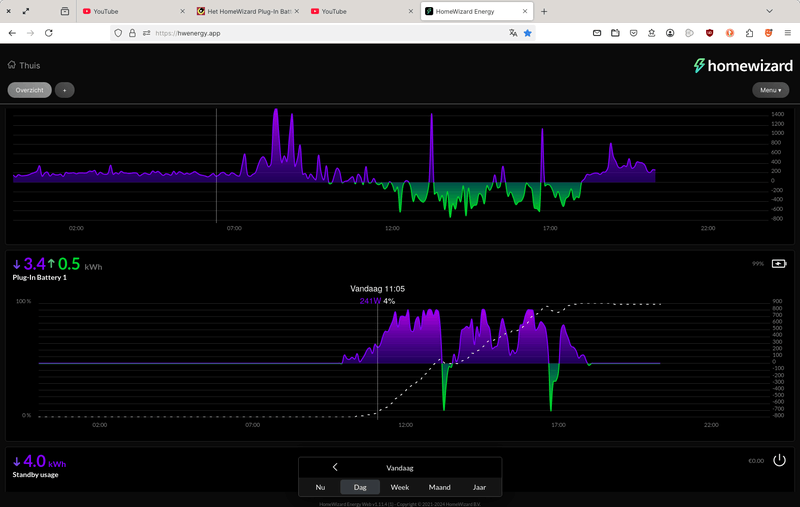Image resolution: width=800 pixels, height=507 pixels.
Task: Click the Standby usage power icon
Action: (x=779, y=460)
